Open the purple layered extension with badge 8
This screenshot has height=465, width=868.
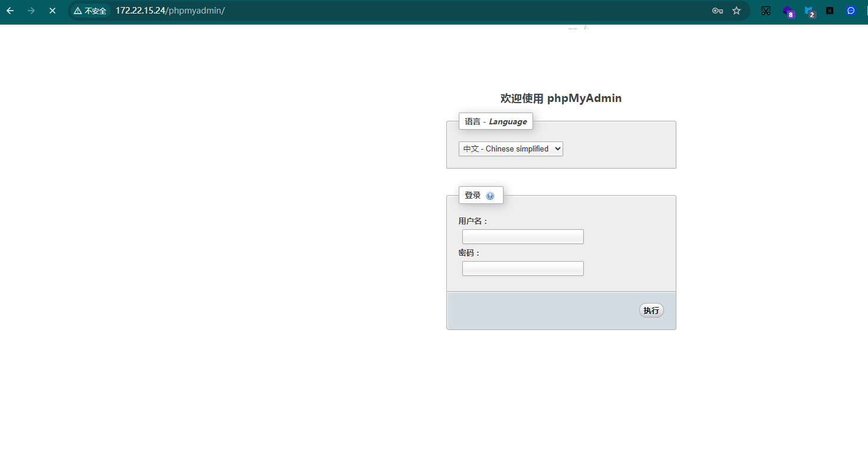tap(788, 11)
